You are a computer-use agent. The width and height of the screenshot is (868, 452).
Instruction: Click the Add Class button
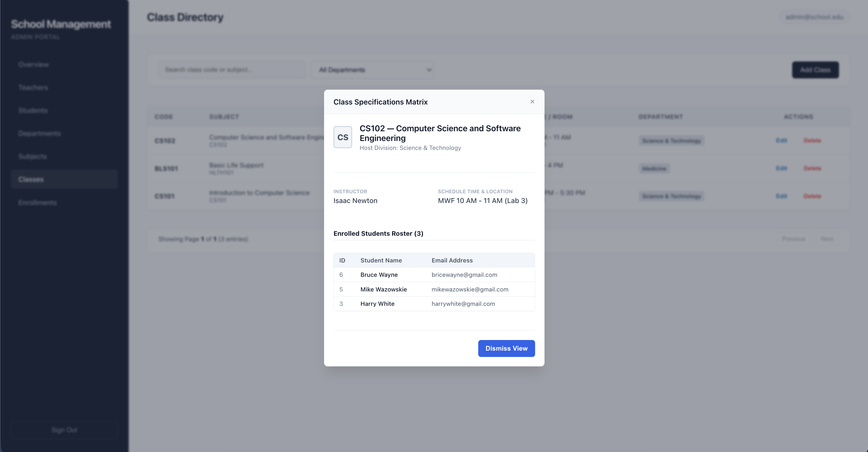[815, 70]
